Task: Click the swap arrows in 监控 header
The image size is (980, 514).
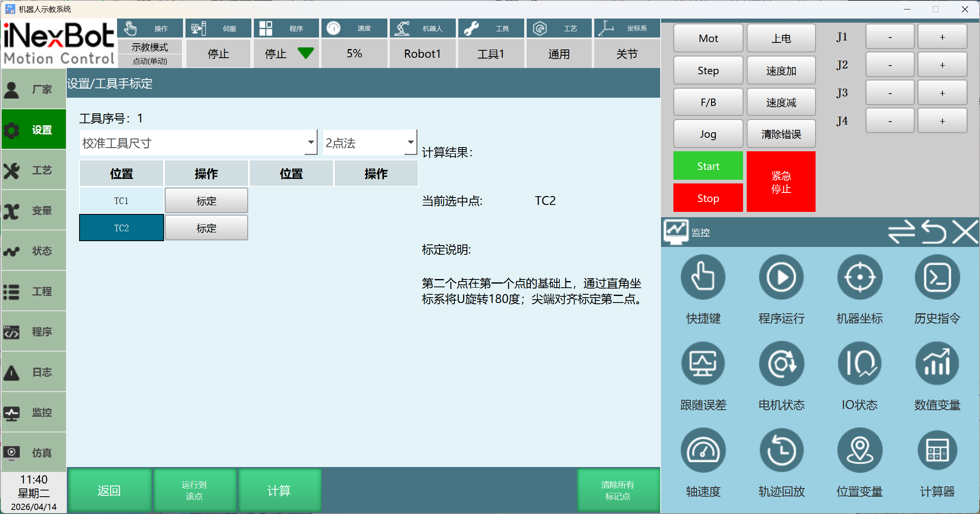Action: click(x=901, y=232)
